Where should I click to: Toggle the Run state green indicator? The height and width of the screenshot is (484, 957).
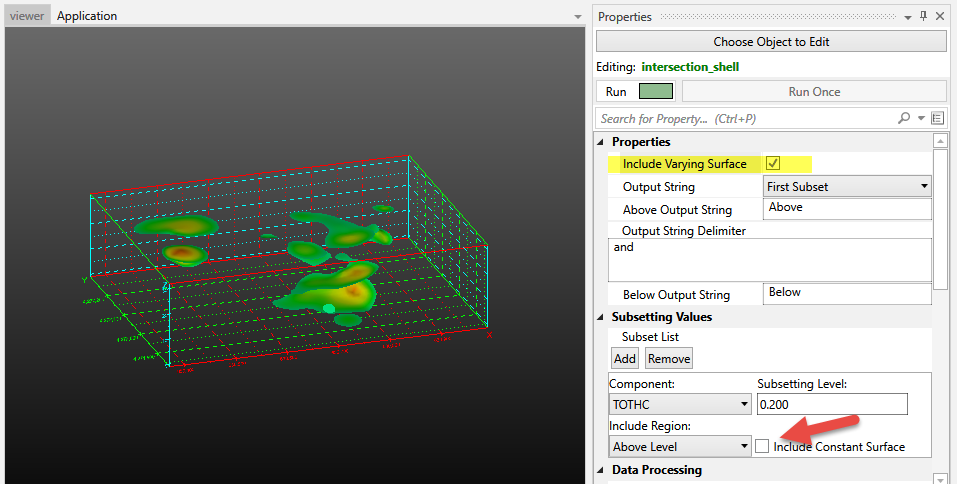(x=656, y=91)
